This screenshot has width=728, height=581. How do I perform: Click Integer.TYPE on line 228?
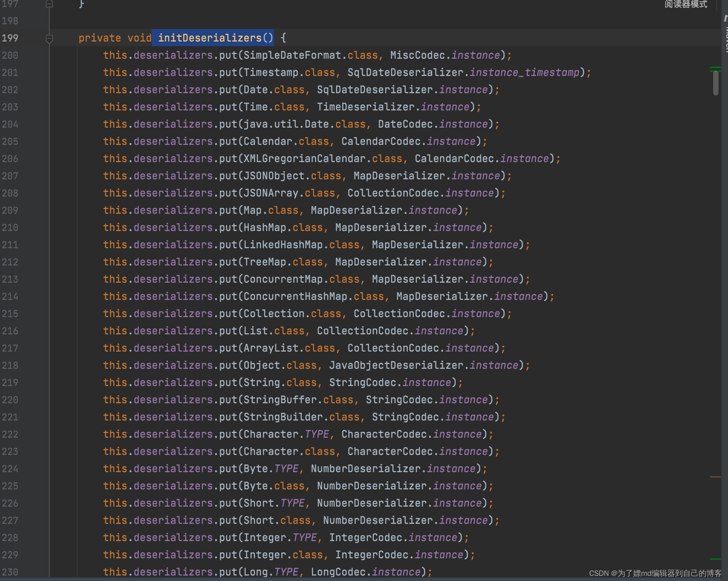pyautogui.click(x=280, y=538)
